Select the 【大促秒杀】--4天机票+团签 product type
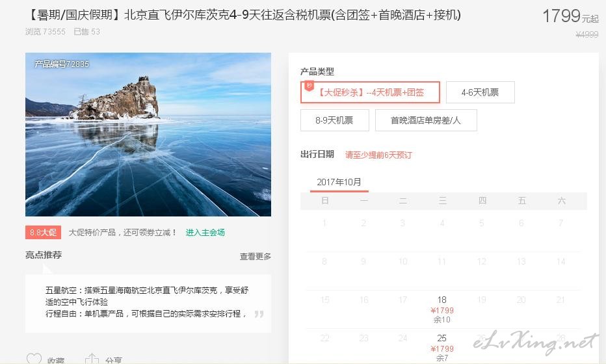The height and width of the screenshot is (364, 606). click(370, 92)
